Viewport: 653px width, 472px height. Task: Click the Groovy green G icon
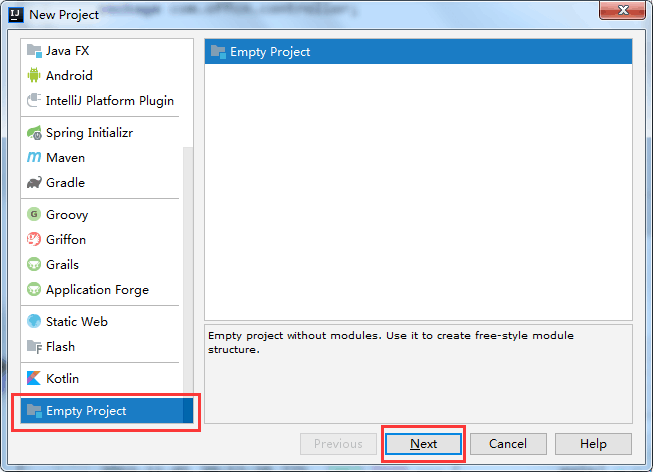[x=34, y=215]
